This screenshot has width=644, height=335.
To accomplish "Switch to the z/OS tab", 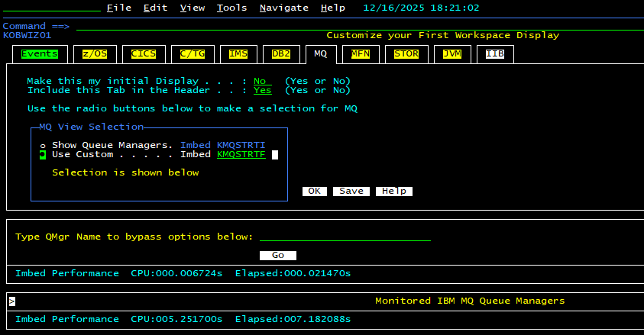I will (x=95, y=54).
